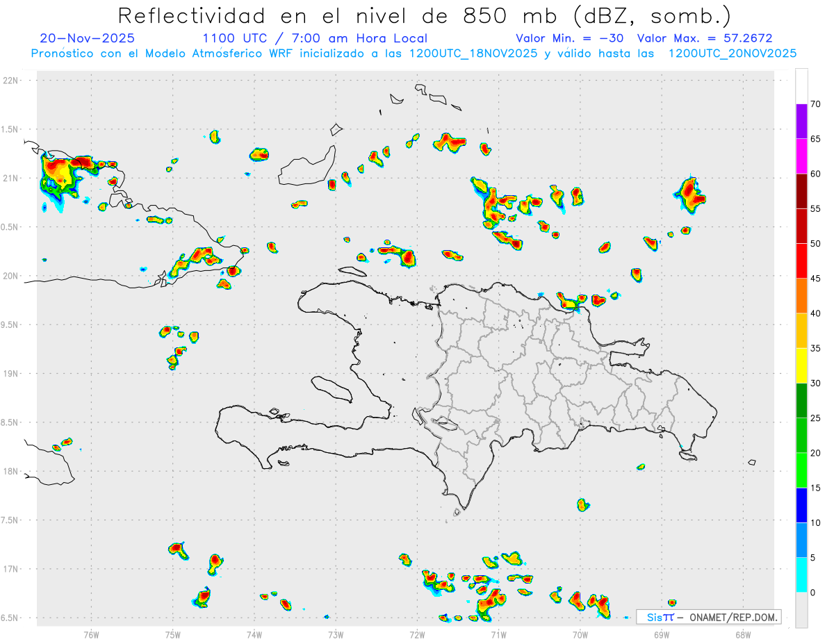Screen dimensions: 834x644
Task: Select the dark-green 25–30 dBZ legend band
Action: 801,401
